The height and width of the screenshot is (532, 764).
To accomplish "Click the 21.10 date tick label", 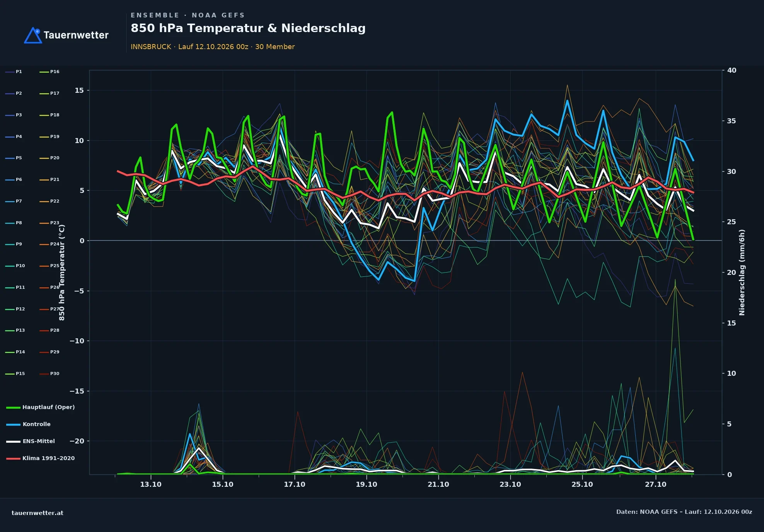I will click(438, 484).
